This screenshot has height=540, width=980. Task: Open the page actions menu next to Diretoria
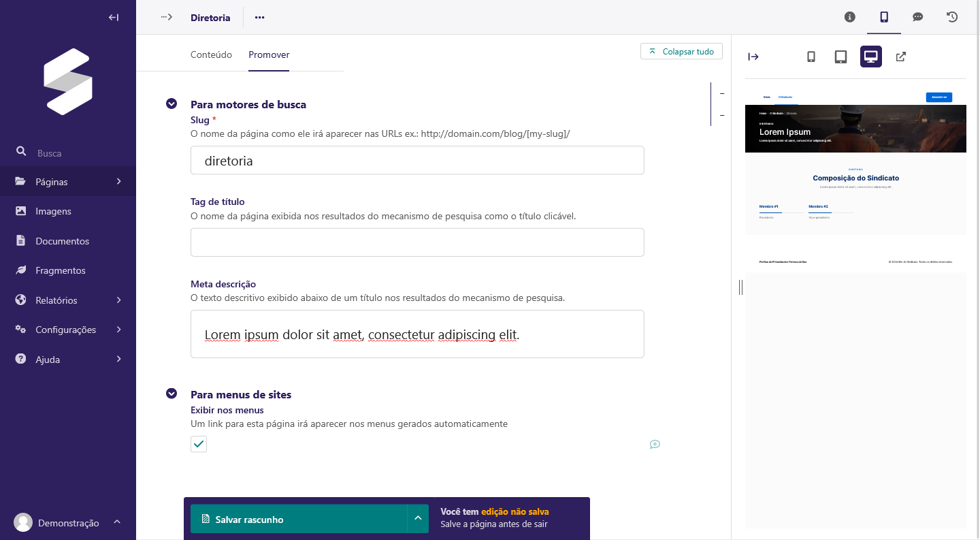point(259,17)
